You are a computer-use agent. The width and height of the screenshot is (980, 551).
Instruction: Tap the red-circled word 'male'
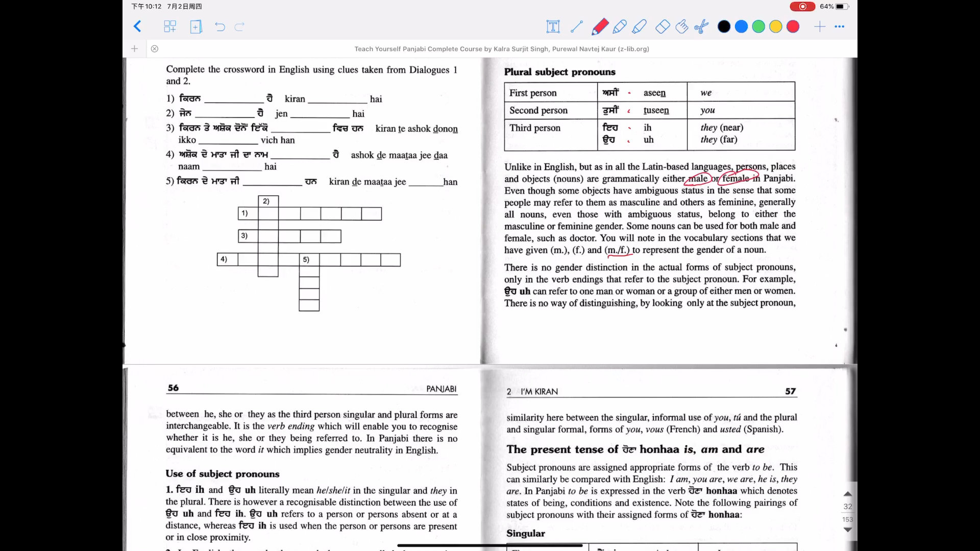pyautogui.click(x=698, y=179)
